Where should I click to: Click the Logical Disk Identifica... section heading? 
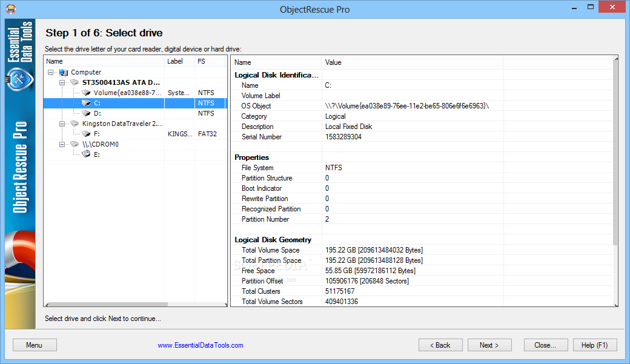click(x=276, y=75)
